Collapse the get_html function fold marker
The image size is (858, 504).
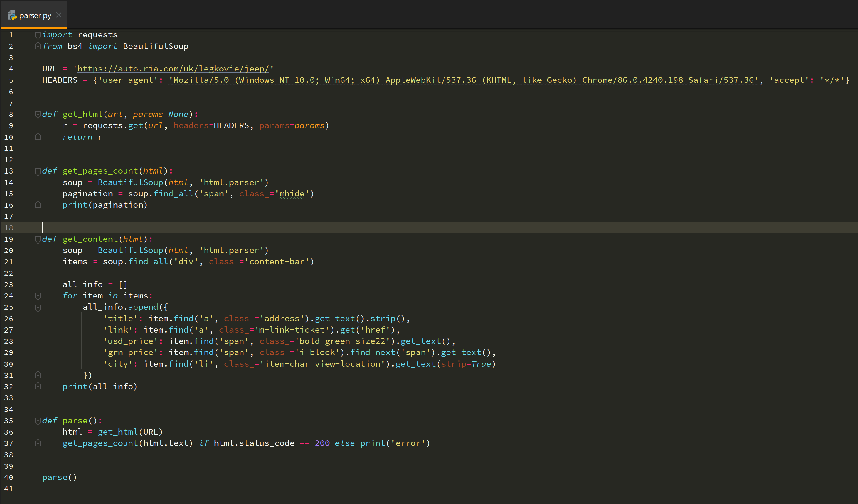(x=38, y=114)
